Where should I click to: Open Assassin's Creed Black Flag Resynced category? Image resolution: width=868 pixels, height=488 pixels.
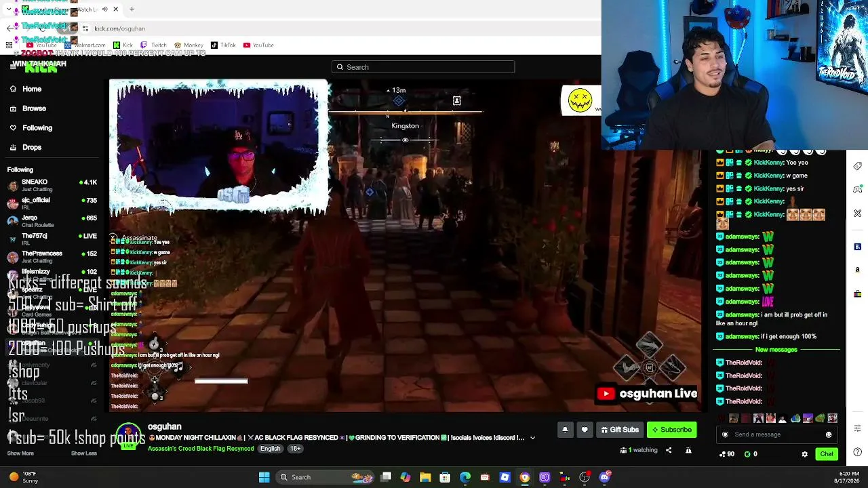(201, 449)
